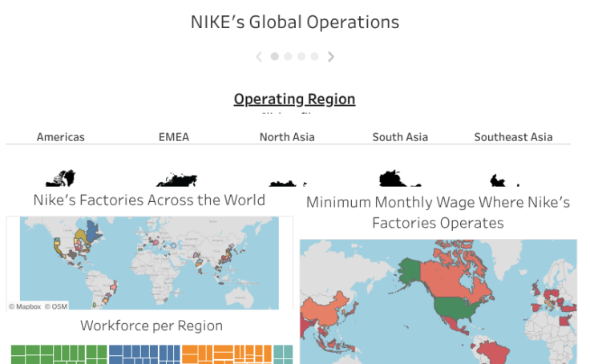The height and width of the screenshot is (364, 590).
Task: Open the OSM attribution link
Action: tap(56, 305)
